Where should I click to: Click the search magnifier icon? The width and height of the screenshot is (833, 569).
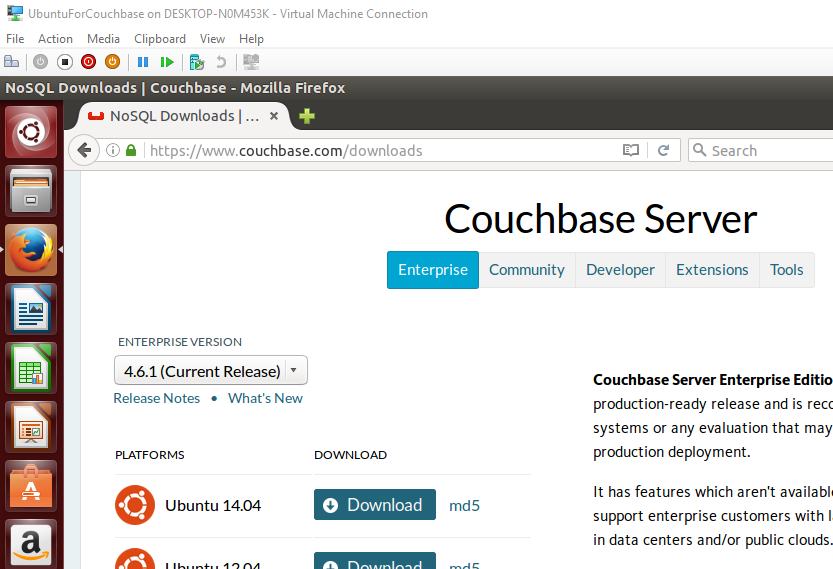pos(700,150)
